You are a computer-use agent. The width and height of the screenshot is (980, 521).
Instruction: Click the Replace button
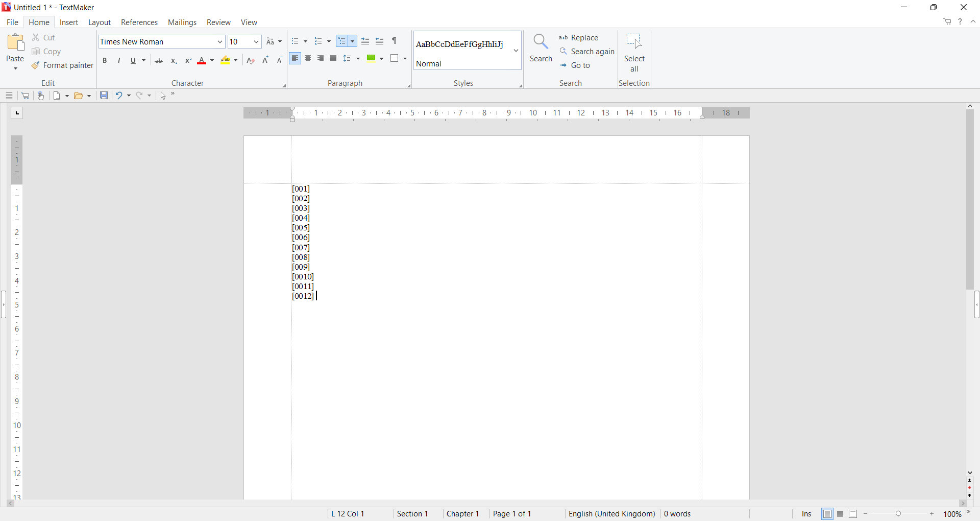[x=579, y=38]
